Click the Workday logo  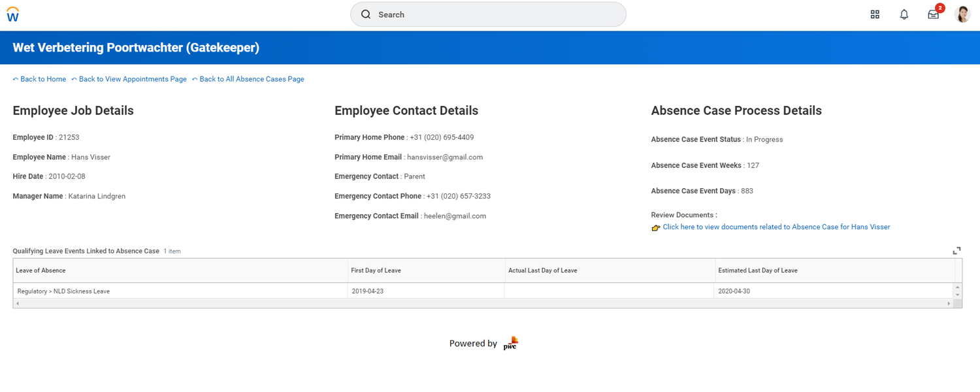coord(13,14)
